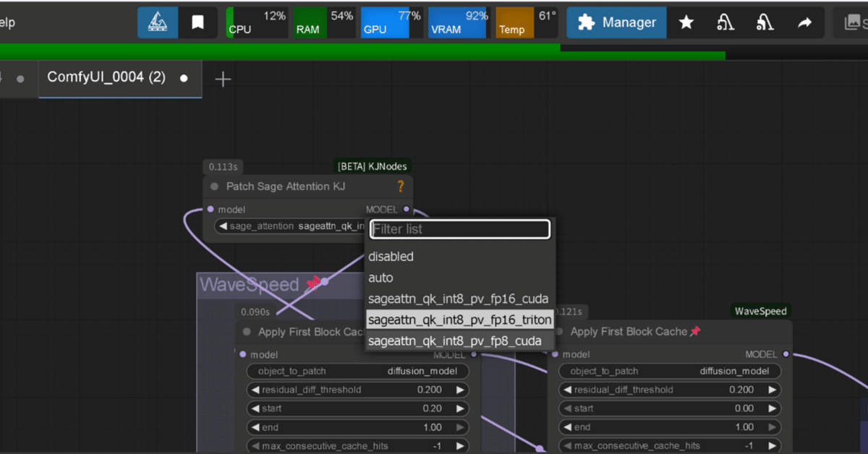This screenshot has width=868, height=454.
Task: Click the share arrow icon
Action: pos(804,23)
